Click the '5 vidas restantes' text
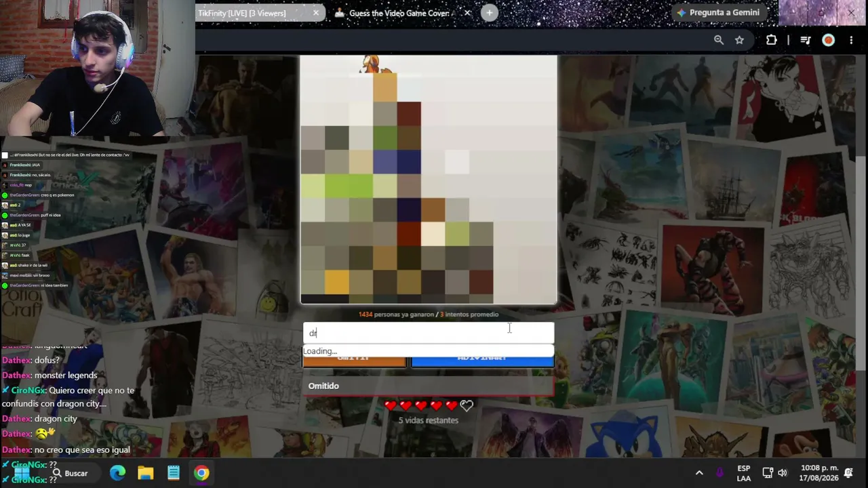Viewport: 868px width, 488px height. coord(429,420)
